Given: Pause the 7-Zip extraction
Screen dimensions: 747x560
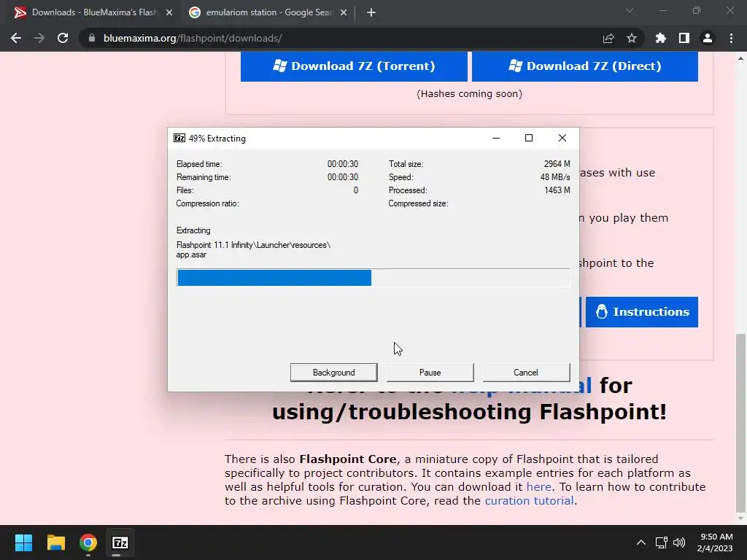Looking at the screenshot, I should [430, 373].
